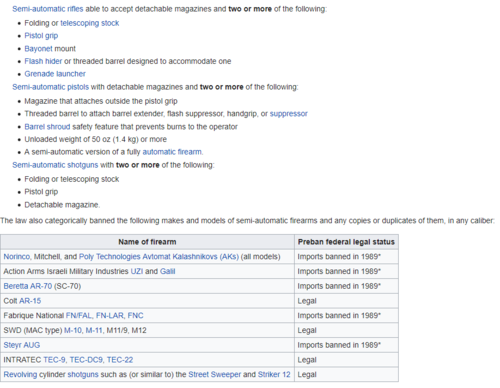Click 'Folding or telescoping stock' under shotguns
This screenshot has width=500, height=388.
point(72,179)
